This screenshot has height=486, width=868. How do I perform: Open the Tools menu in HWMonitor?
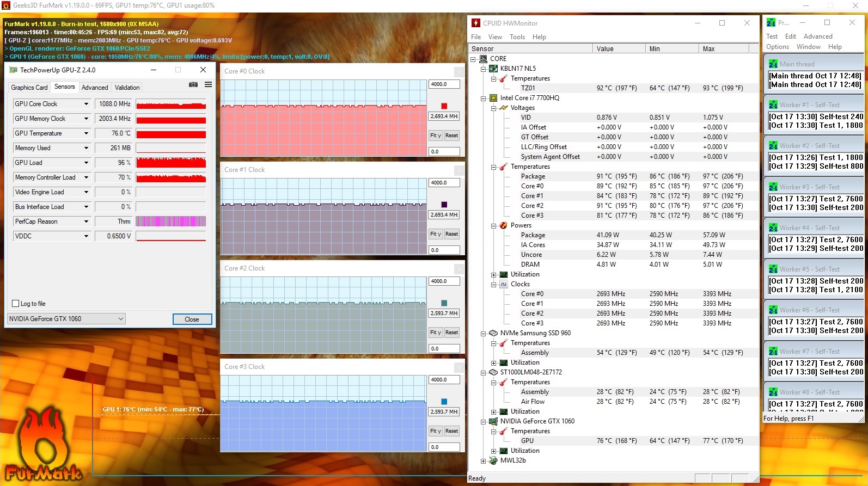(517, 37)
